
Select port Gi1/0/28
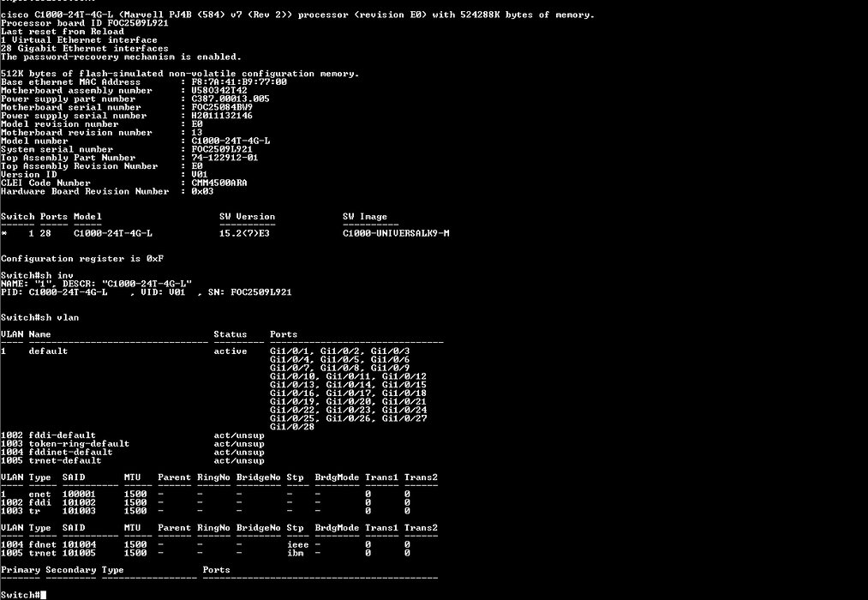coord(292,427)
